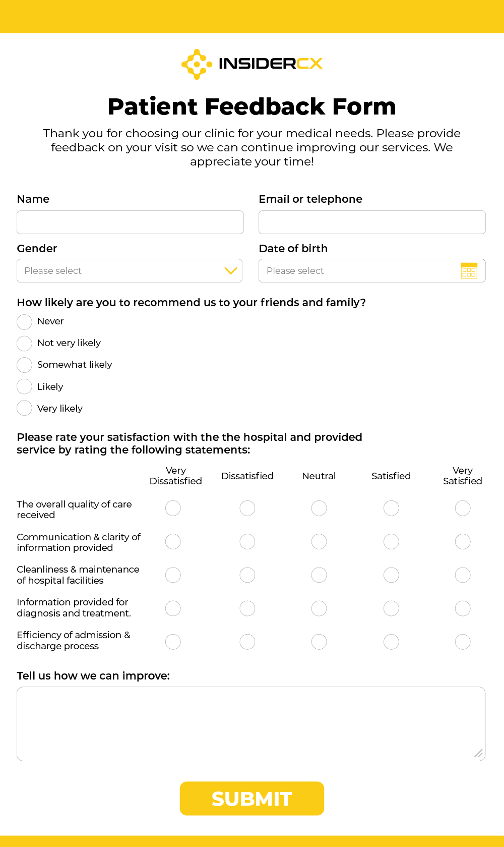The width and height of the screenshot is (504, 847).
Task: Select the "Never" recommendation option
Action: (24, 322)
